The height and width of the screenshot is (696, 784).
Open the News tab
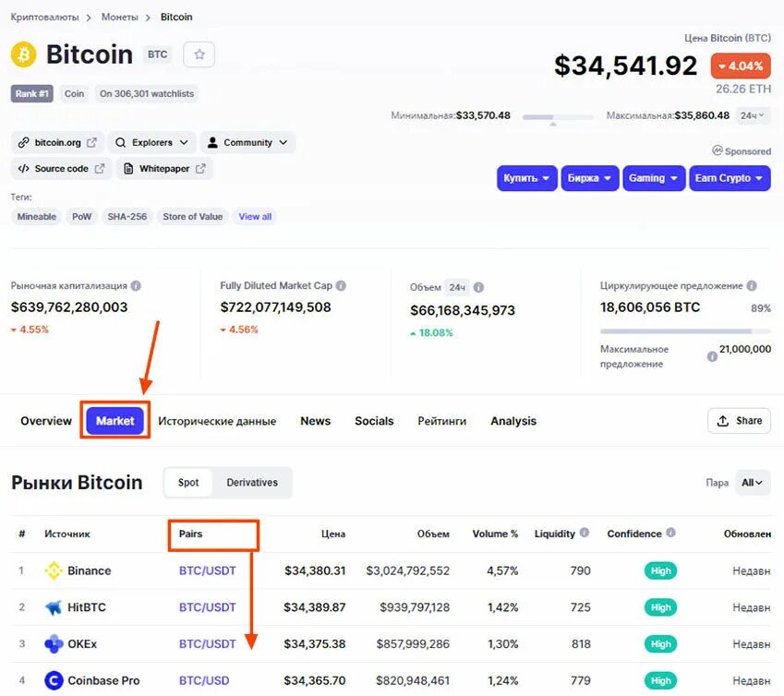click(x=316, y=421)
